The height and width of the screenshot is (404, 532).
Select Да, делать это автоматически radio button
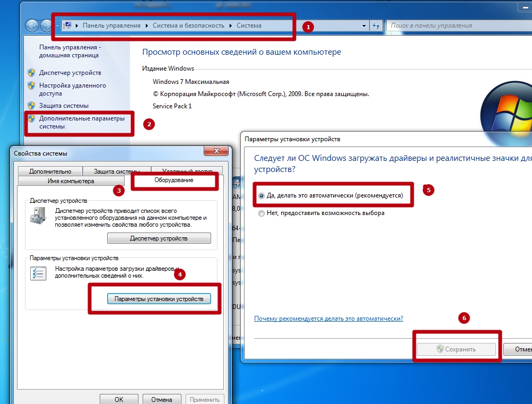point(261,196)
